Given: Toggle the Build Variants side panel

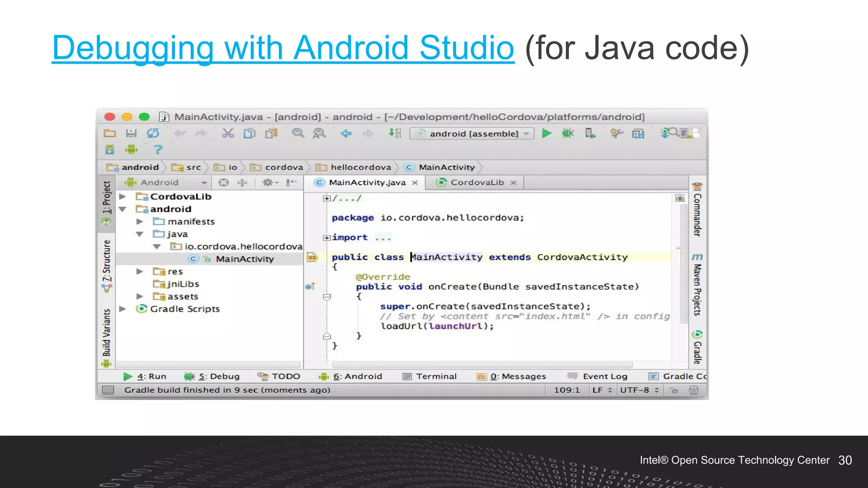Looking at the screenshot, I should tap(106, 338).
